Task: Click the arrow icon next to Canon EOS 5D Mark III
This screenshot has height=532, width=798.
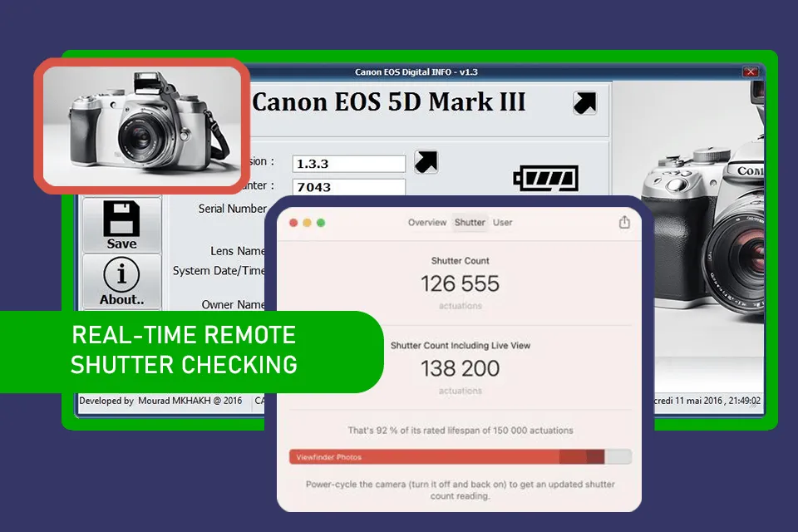Action: click(584, 102)
